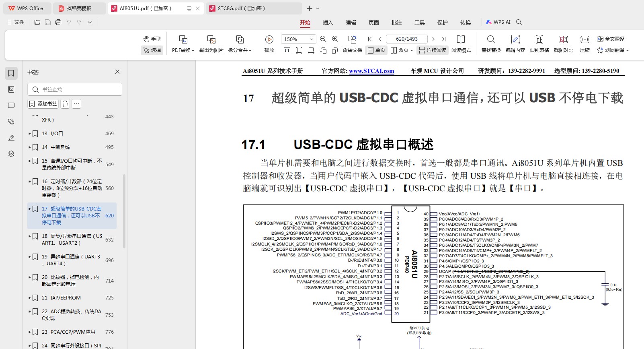Delete bookmark with trash icon
644x349 pixels.
tap(65, 104)
